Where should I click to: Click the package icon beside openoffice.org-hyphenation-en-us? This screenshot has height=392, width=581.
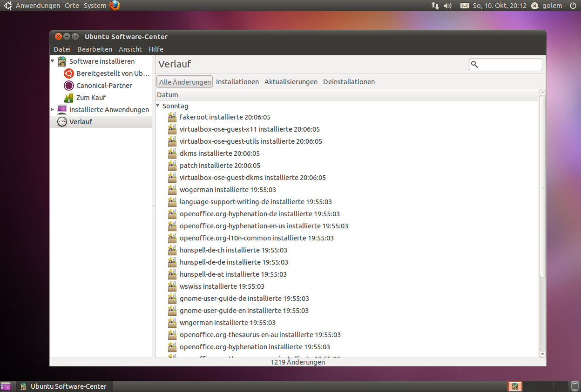pyautogui.click(x=172, y=226)
